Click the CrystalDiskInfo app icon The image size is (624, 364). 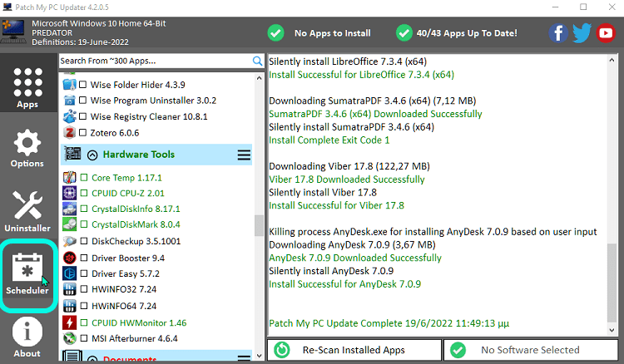(69, 209)
